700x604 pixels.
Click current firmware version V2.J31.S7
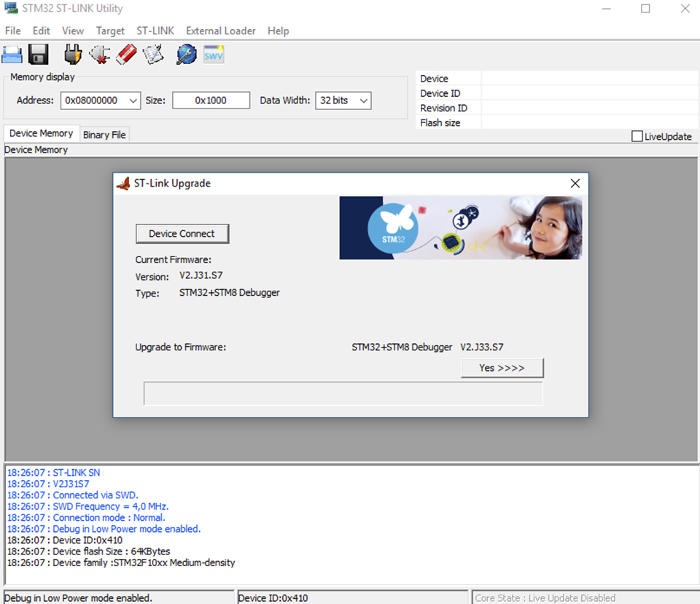(x=201, y=275)
